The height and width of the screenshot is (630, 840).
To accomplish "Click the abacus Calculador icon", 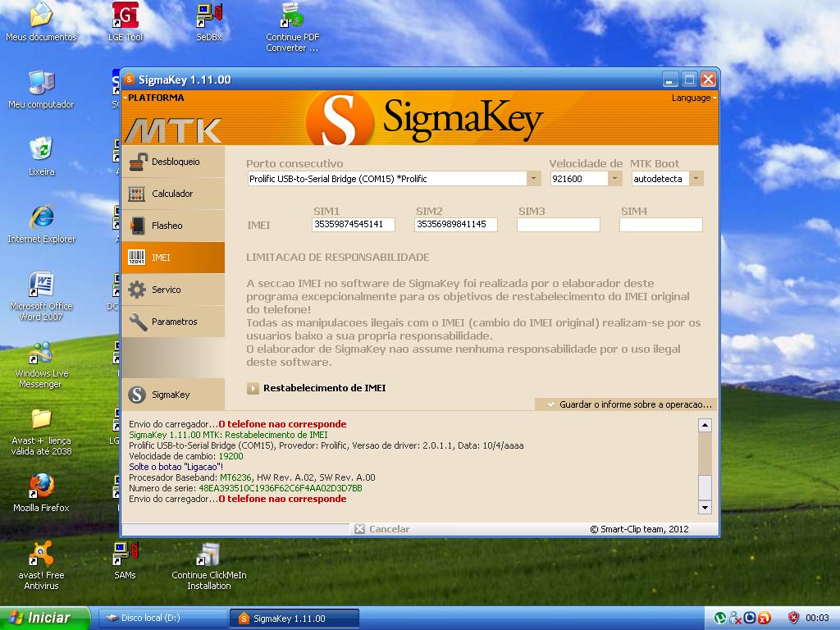I will (137, 194).
